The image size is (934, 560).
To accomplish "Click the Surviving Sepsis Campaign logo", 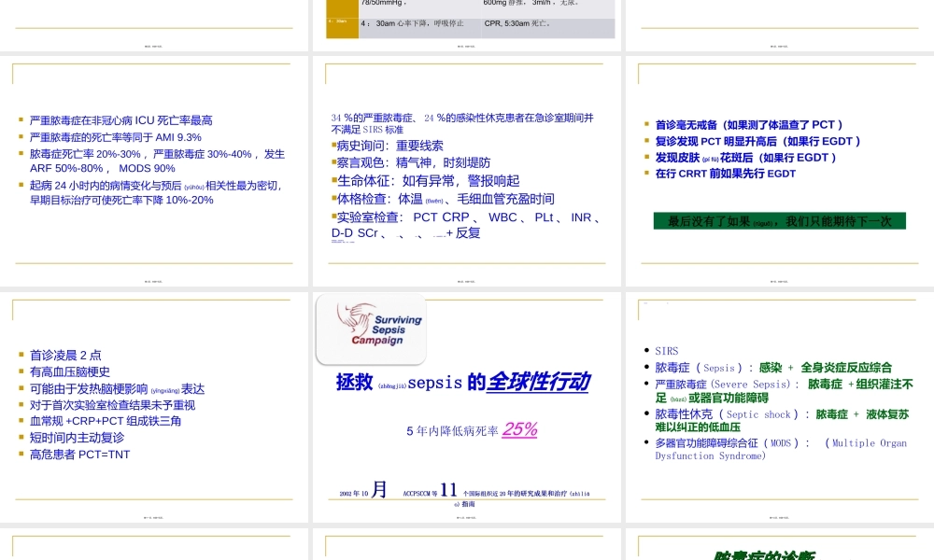I will tap(372, 329).
